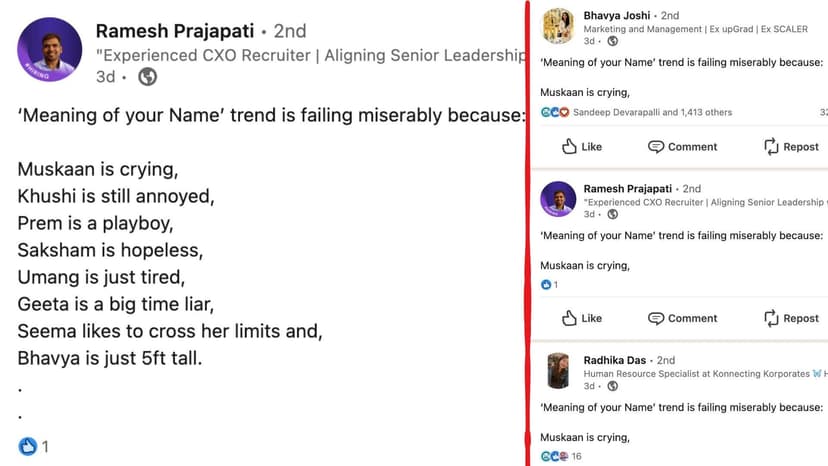
Task: Repost Ramesh Prajapati's feed post
Action: tap(791, 318)
